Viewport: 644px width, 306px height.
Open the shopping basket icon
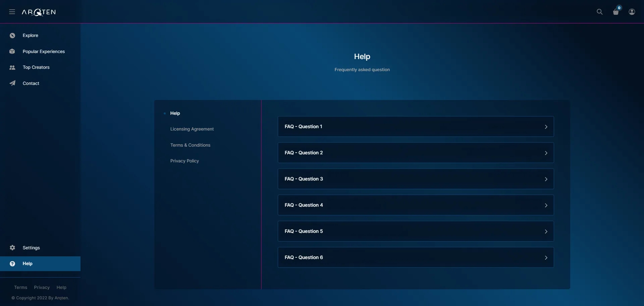[x=616, y=12]
